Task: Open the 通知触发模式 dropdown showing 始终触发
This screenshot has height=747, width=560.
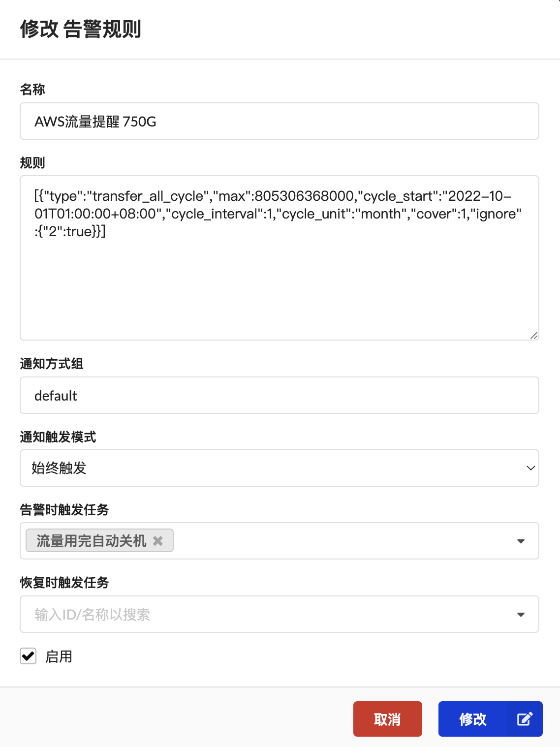Action: point(280,468)
